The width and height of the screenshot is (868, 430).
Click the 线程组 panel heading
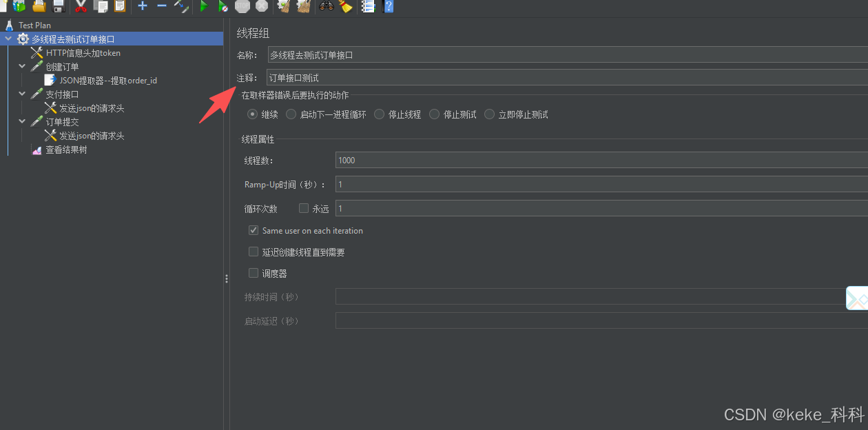click(x=254, y=33)
